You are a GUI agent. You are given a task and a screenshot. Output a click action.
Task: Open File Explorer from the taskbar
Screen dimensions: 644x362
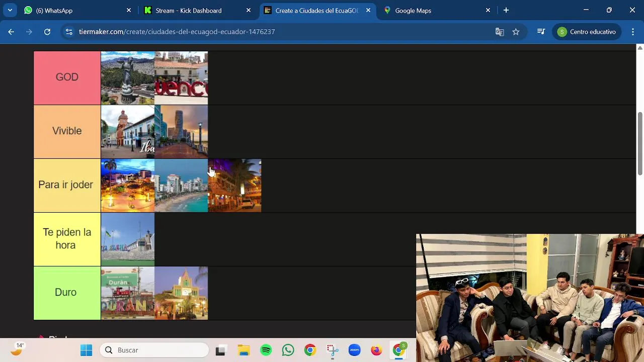click(x=244, y=350)
